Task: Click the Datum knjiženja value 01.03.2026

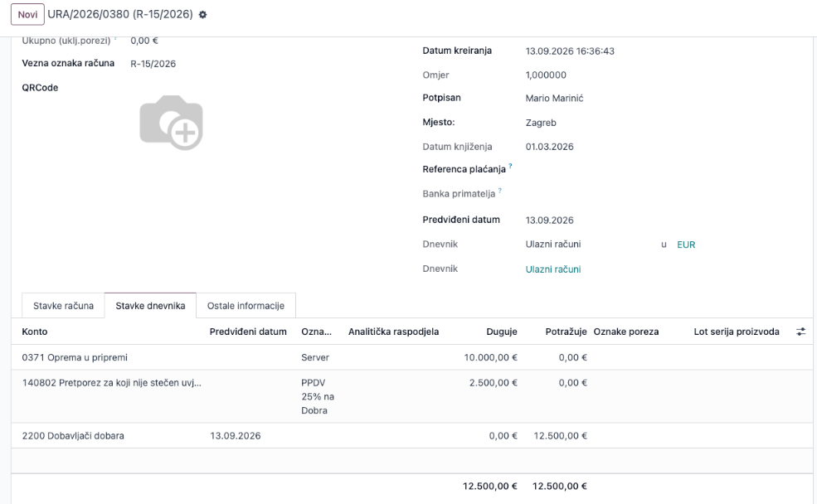Action: point(549,147)
